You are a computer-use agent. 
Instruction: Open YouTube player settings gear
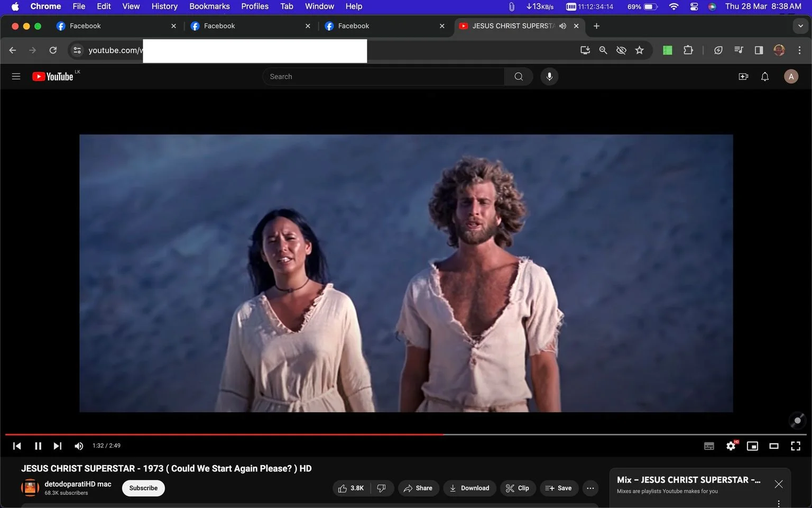tap(731, 446)
